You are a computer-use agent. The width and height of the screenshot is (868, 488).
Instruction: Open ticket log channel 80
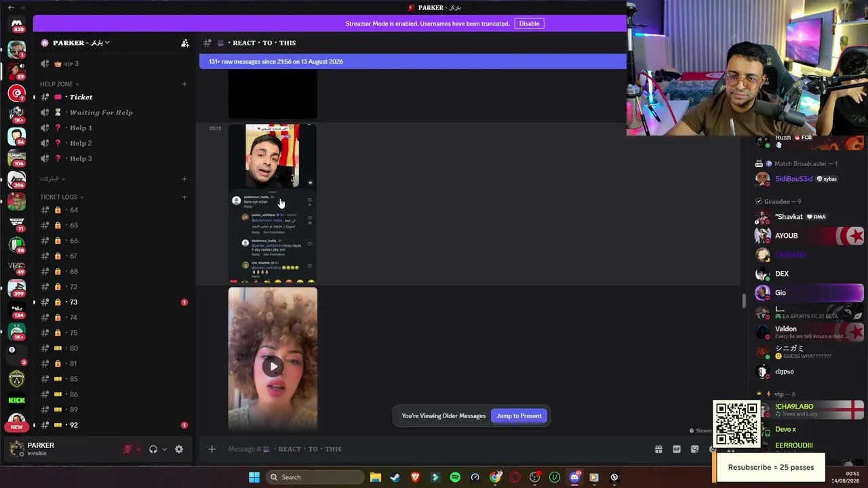click(114, 348)
